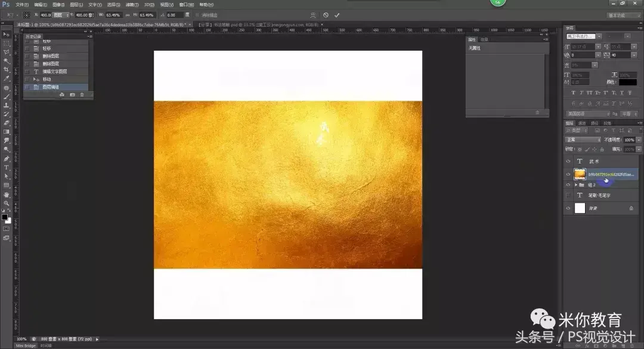Viewport: 644px width, 349px height.
Task: Commit the transform with the checkmark
Action: point(337,15)
